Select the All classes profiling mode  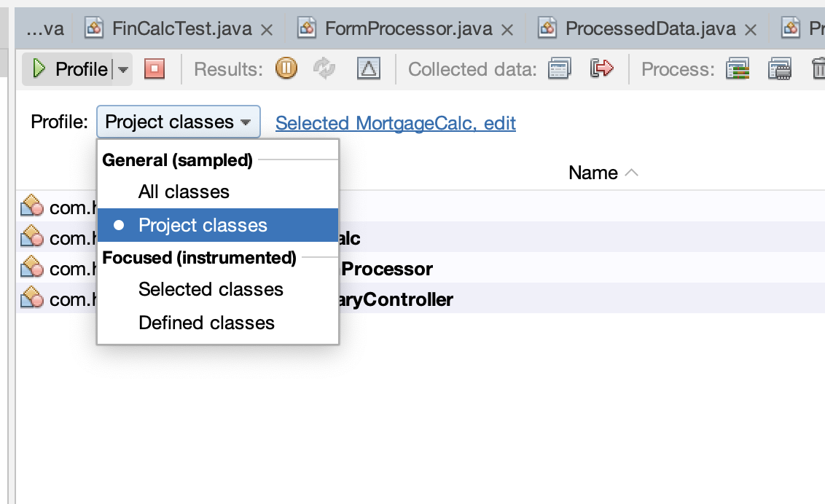(184, 192)
